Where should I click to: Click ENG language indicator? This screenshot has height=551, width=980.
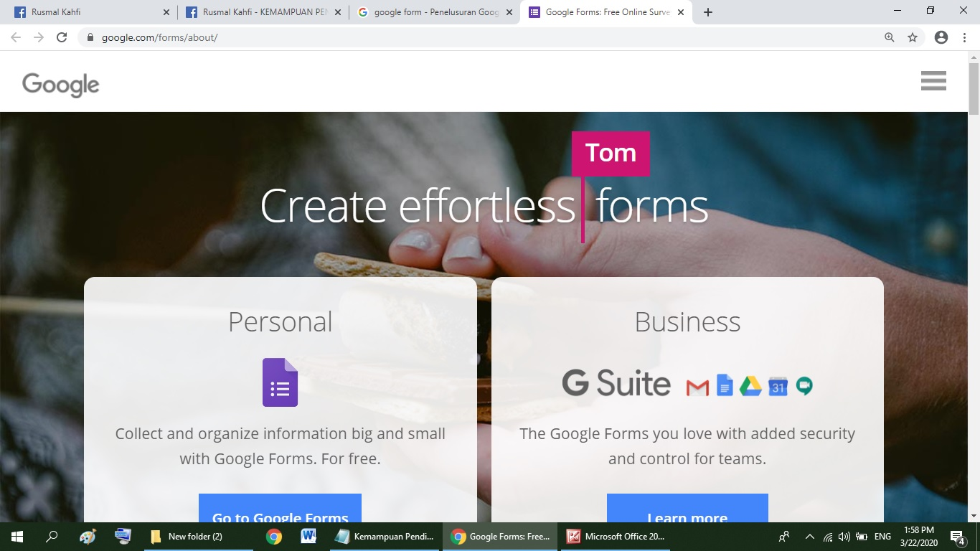pos(882,537)
